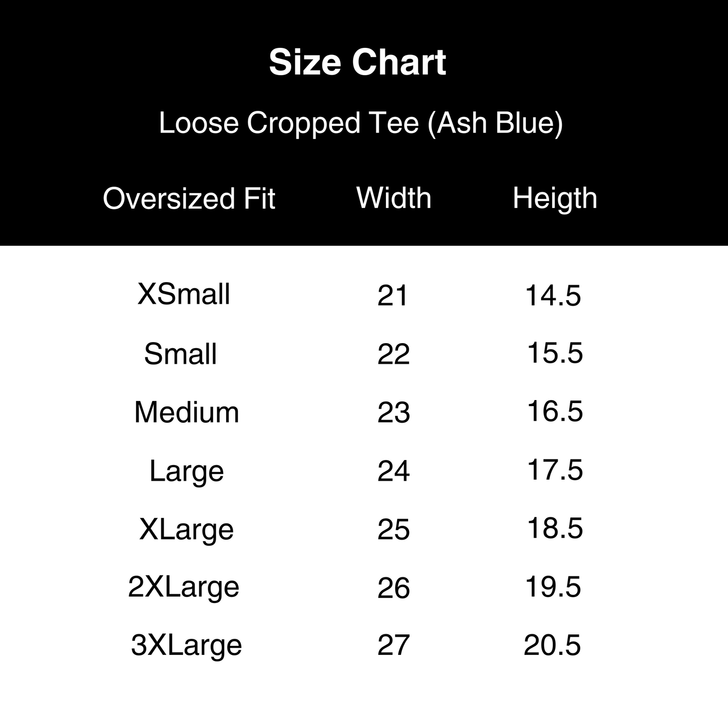Click the width value 21
This screenshot has width=728, height=728.
[x=392, y=296]
